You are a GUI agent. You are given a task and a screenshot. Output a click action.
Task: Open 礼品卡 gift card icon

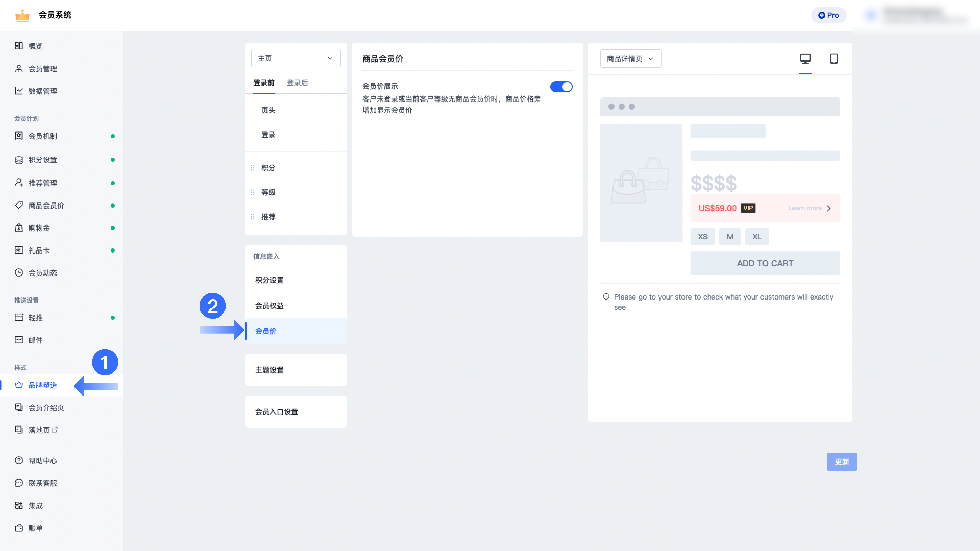coord(19,250)
